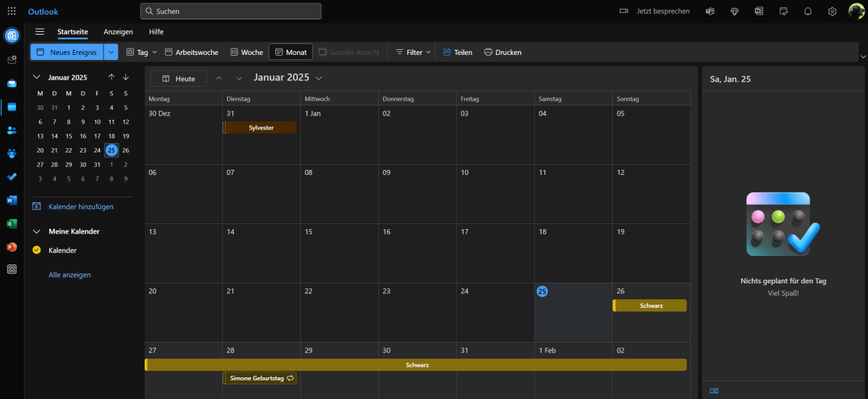Select the Monat view button
Viewport: 868px width, 399px height.
point(291,52)
